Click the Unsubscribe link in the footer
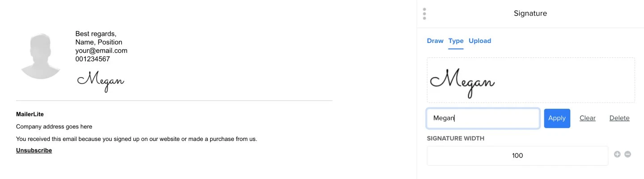 click(x=34, y=150)
